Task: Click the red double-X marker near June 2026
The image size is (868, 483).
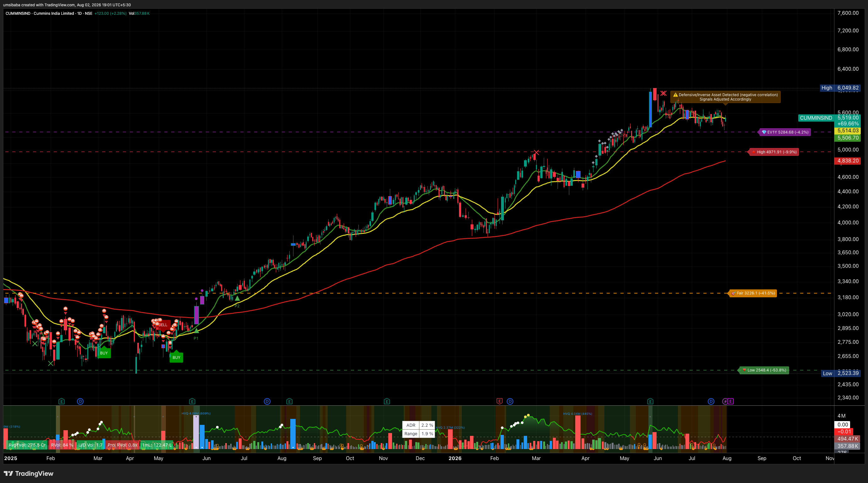Action: (x=663, y=93)
